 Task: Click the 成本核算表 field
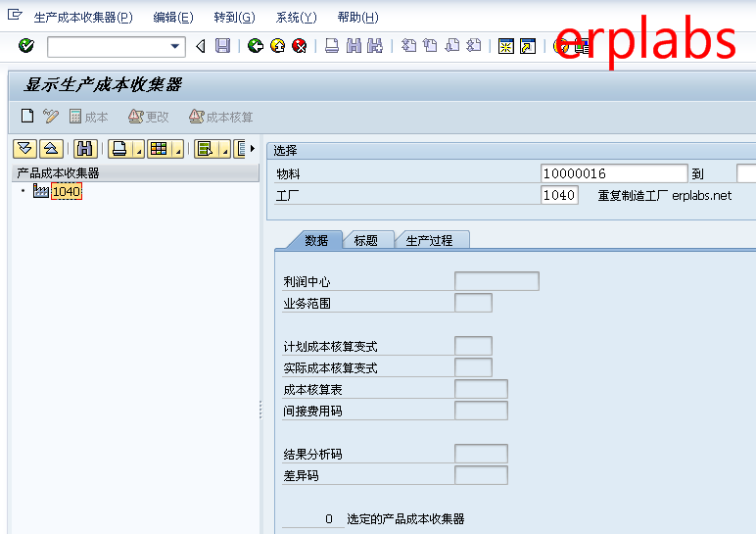click(481, 389)
